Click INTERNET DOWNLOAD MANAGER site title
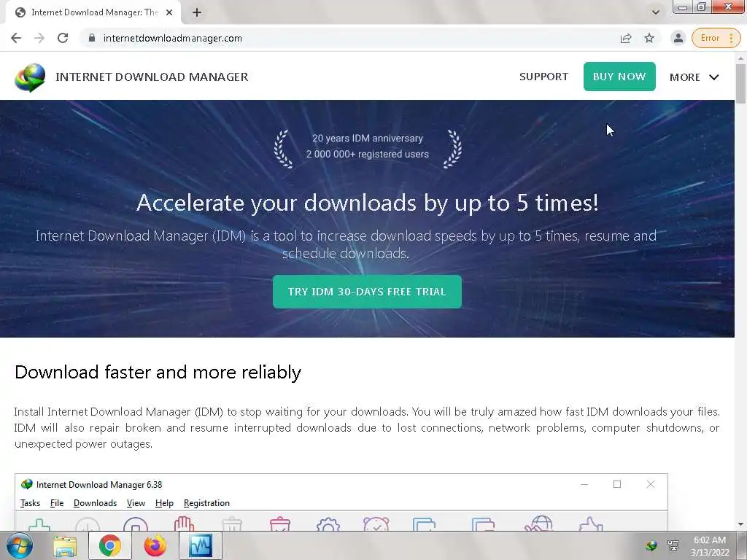The image size is (747, 560). 152,77
